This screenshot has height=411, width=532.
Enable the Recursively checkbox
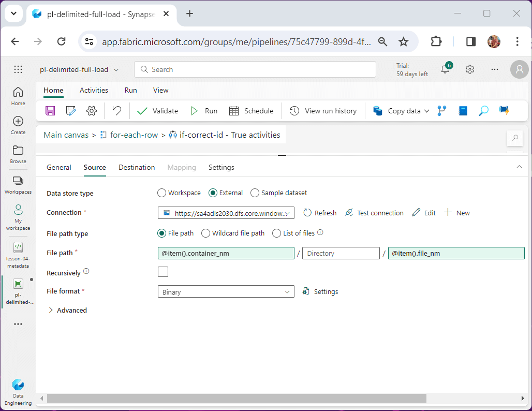click(x=163, y=272)
